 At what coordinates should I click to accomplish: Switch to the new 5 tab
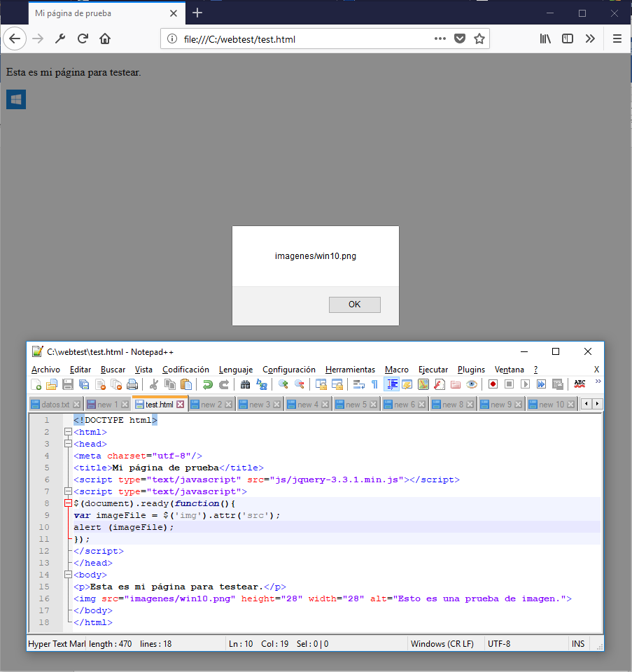(x=356, y=405)
